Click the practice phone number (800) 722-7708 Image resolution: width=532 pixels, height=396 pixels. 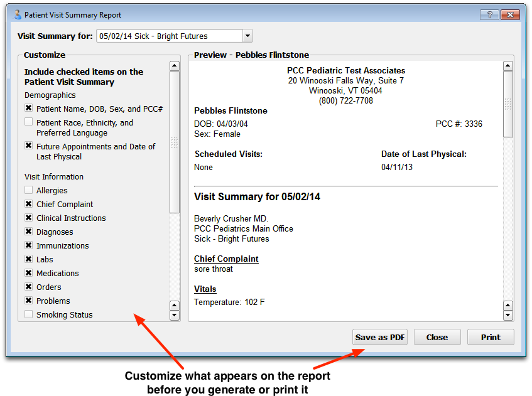tap(345, 100)
